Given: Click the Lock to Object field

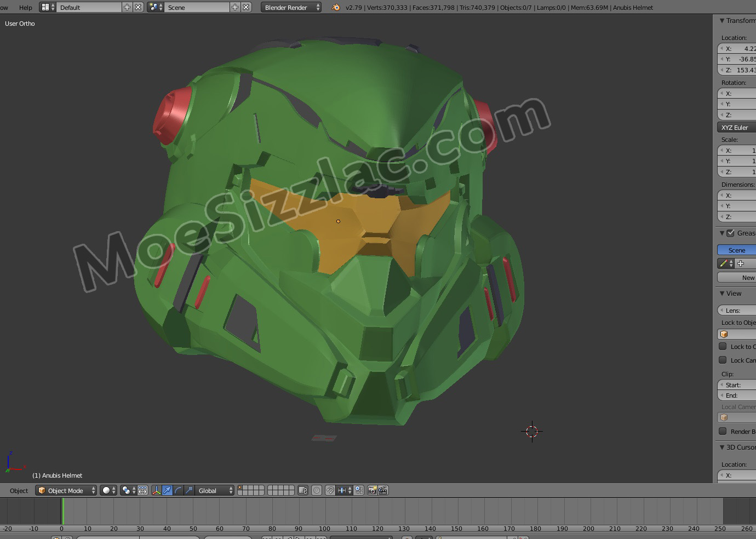Looking at the screenshot, I should coord(737,334).
